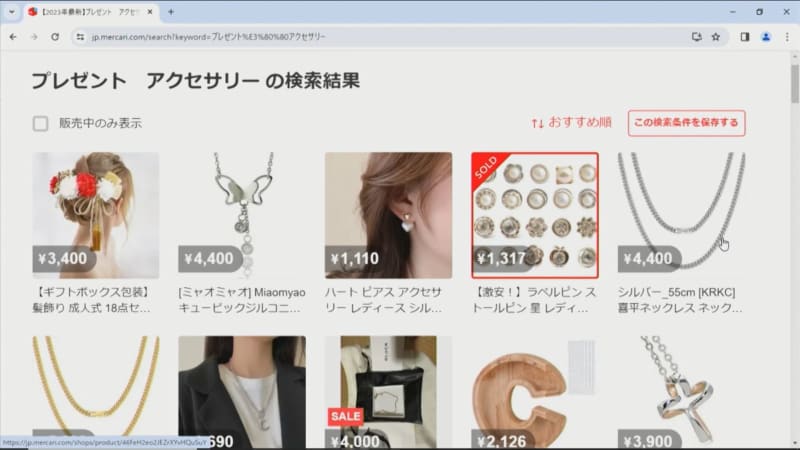The height and width of the screenshot is (450, 800).
Task: Open the ¥4,400 silver chain necklace thumbnail
Action: click(681, 215)
